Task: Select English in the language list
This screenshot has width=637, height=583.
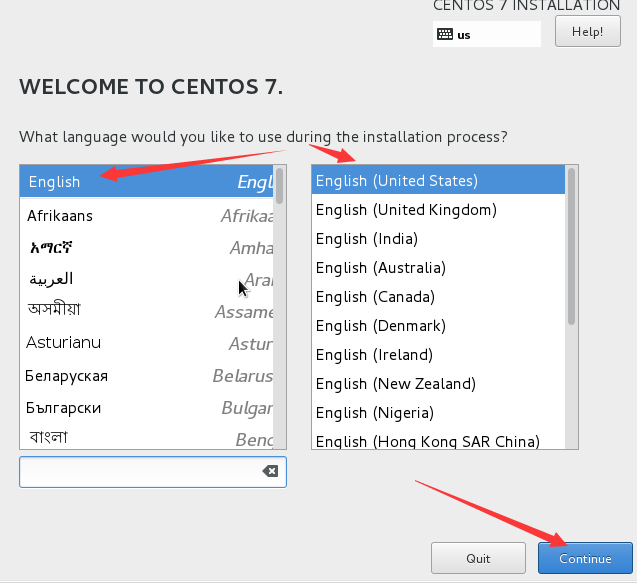Action: pyautogui.click(x=147, y=181)
